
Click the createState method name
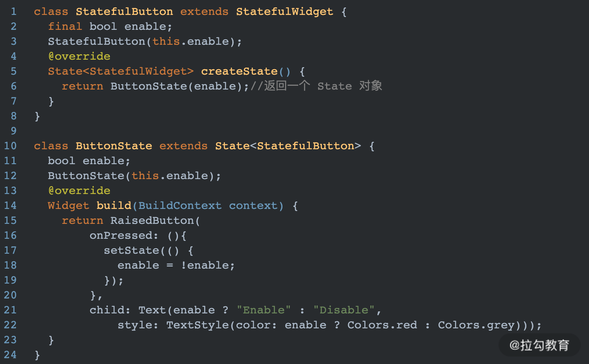pyautogui.click(x=239, y=71)
